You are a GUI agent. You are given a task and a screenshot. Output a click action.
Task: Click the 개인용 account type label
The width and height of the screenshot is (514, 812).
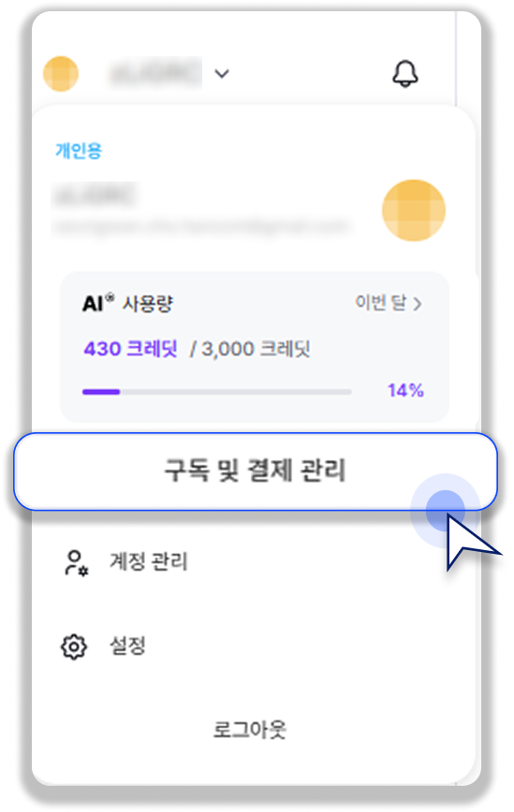tap(79, 151)
